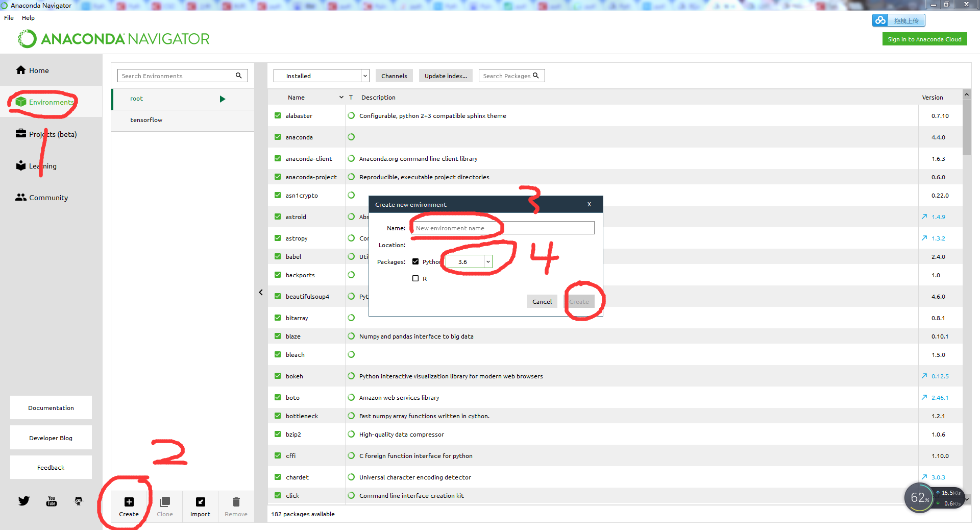Toggle the bottleneck package checkbox
The width and height of the screenshot is (980, 530).
[278, 416]
